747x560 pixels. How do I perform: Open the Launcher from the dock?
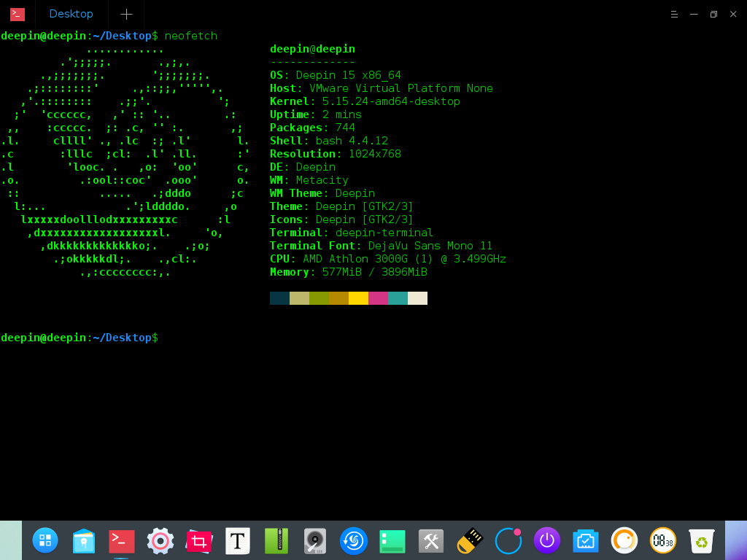pos(45,540)
